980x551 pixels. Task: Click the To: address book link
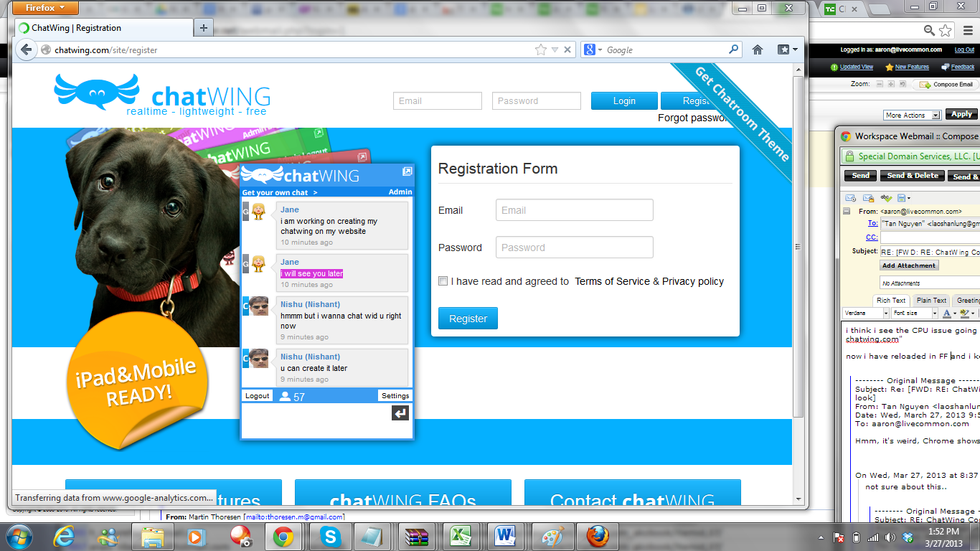coord(872,224)
